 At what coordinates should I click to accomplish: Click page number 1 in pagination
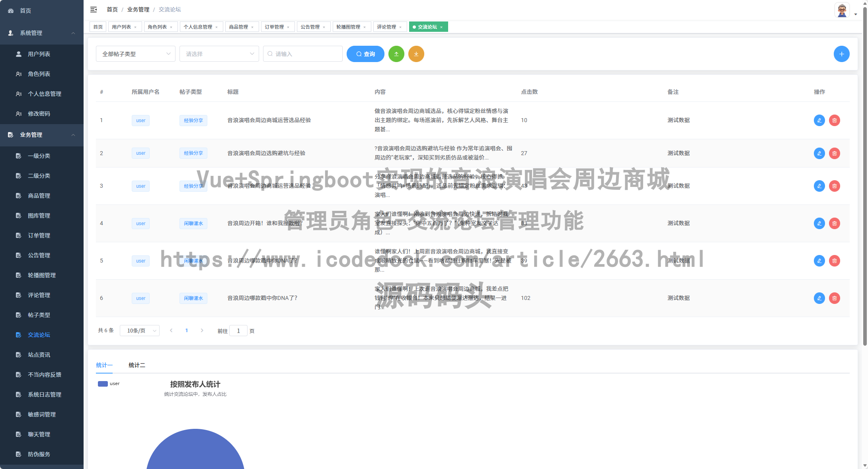pyautogui.click(x=187, y=331)
